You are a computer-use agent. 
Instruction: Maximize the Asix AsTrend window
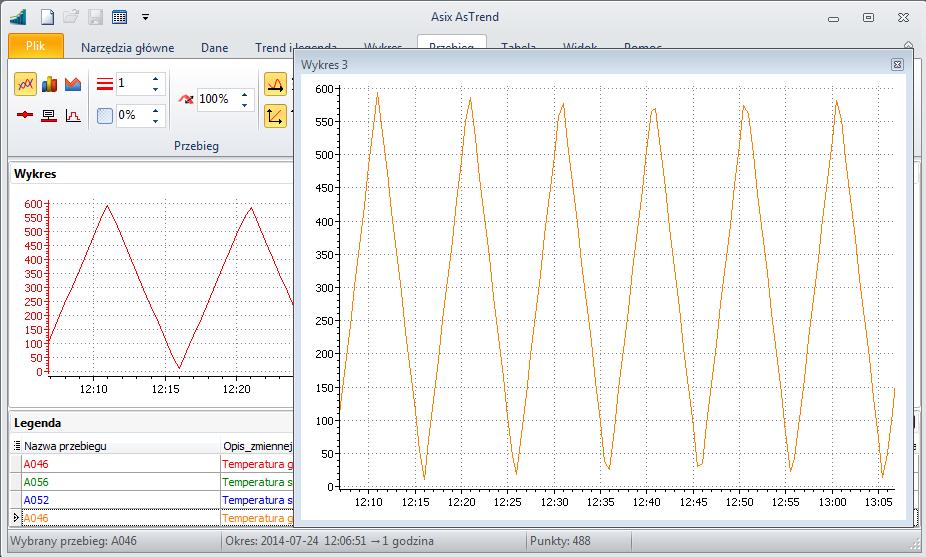[x=868, y=18]
